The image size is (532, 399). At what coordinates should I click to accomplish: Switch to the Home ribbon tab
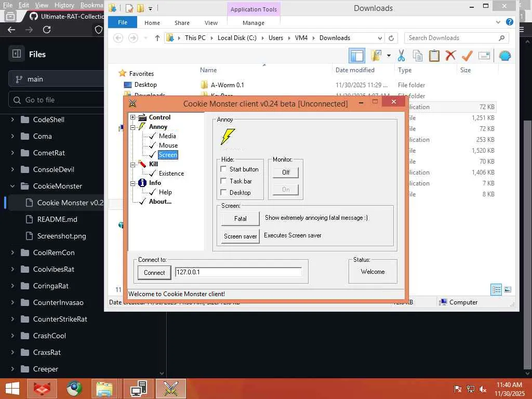[x=152, y=23]
